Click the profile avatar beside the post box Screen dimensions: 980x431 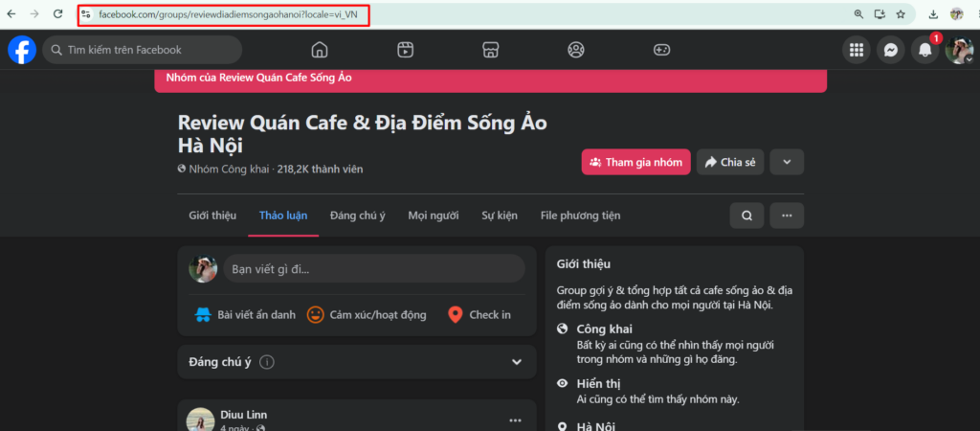pyautogui.click(x=203, y=269)
